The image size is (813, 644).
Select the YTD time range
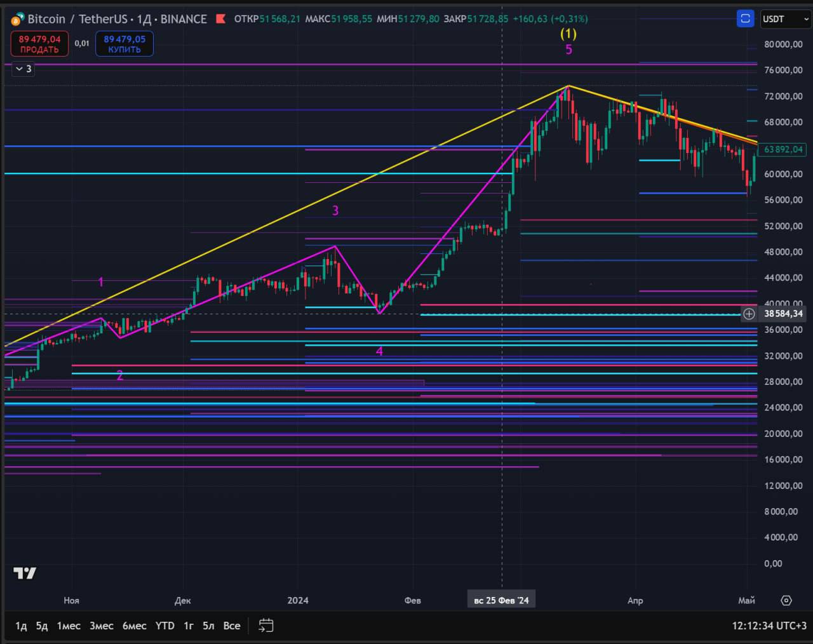pyautogui.click(x=165, y=626)
